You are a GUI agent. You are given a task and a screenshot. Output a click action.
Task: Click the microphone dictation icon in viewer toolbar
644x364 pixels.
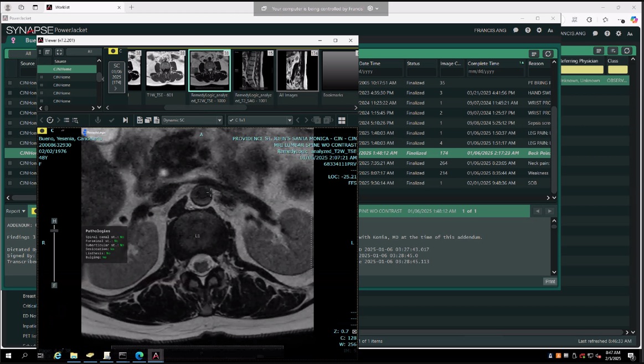coord(98,120)
